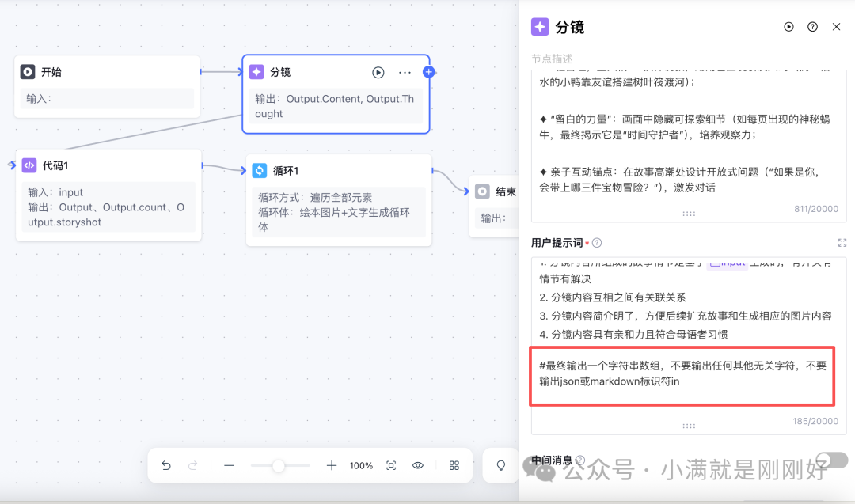Screen dimensions: 855x504
Task: Expand the 用户提示词 editor to fullscreen
Action: [x=842, y=243]
